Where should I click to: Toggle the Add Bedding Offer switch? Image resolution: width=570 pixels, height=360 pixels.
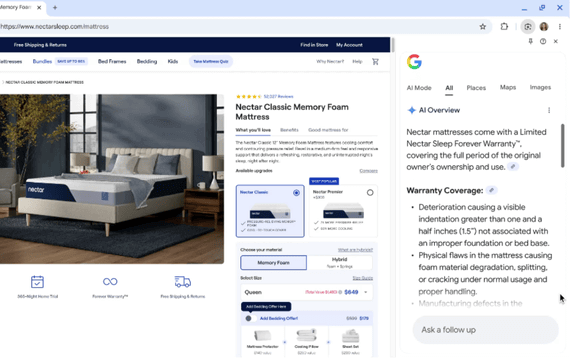click(x=250, y=319)
